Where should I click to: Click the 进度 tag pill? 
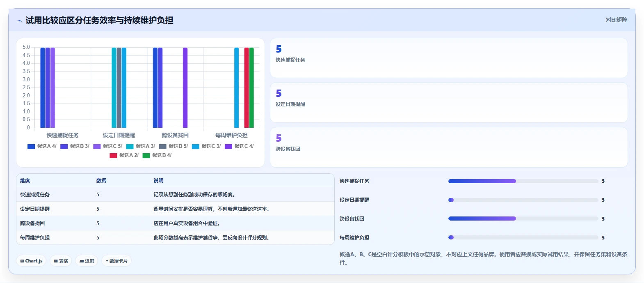click(87, 261)
